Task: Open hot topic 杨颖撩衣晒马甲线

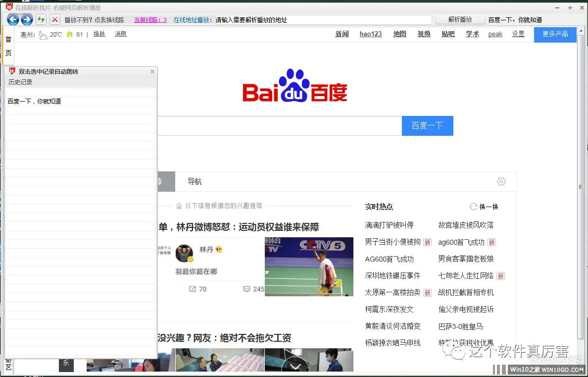Action: point(392,343)
